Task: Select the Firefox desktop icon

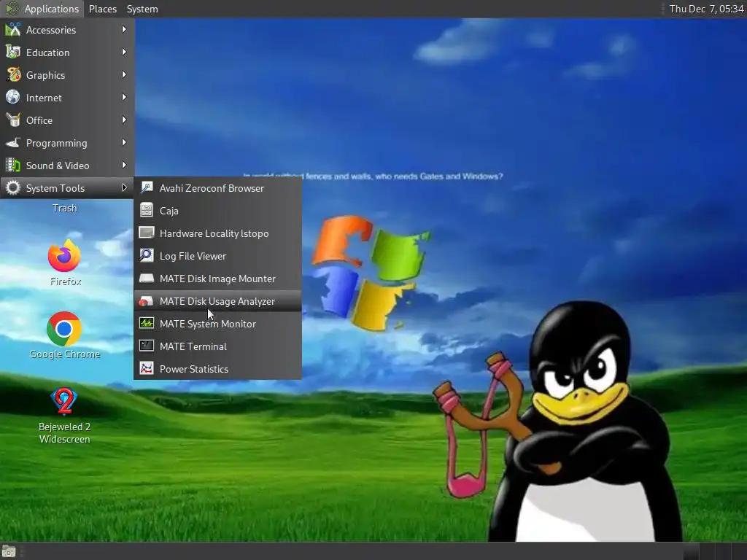Action: 64,256
